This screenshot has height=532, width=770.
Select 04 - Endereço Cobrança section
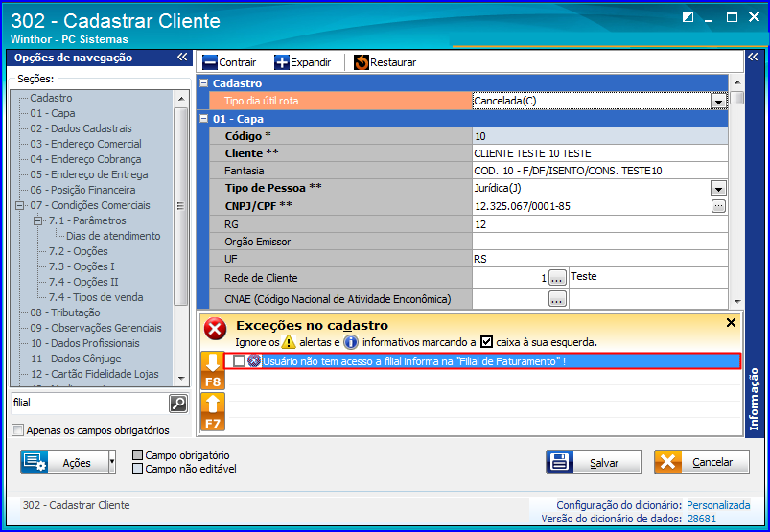point(86,159)
